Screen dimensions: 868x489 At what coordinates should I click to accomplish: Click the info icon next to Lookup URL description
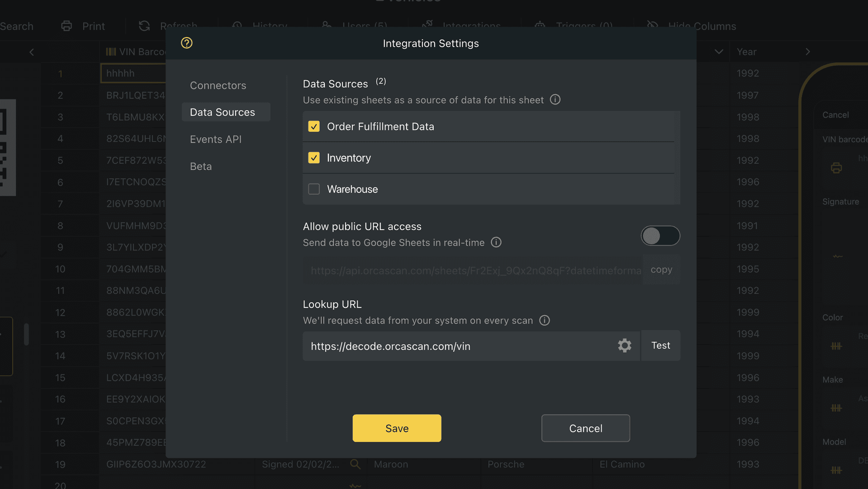(544, 320)
